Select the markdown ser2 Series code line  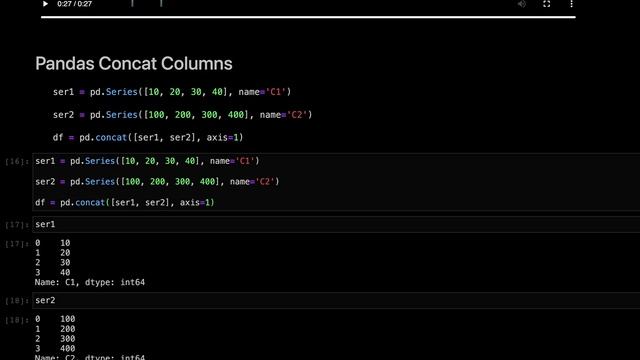(x=182, y=115)
